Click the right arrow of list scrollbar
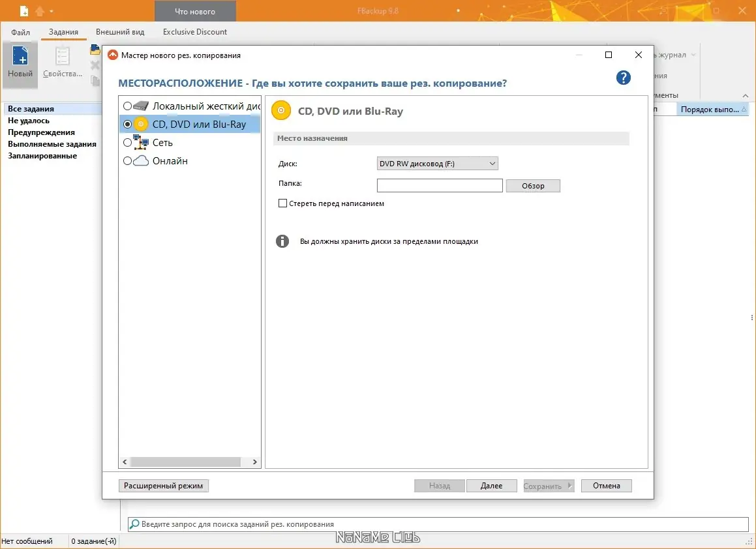The image size is (756, 549). point(255,462)
